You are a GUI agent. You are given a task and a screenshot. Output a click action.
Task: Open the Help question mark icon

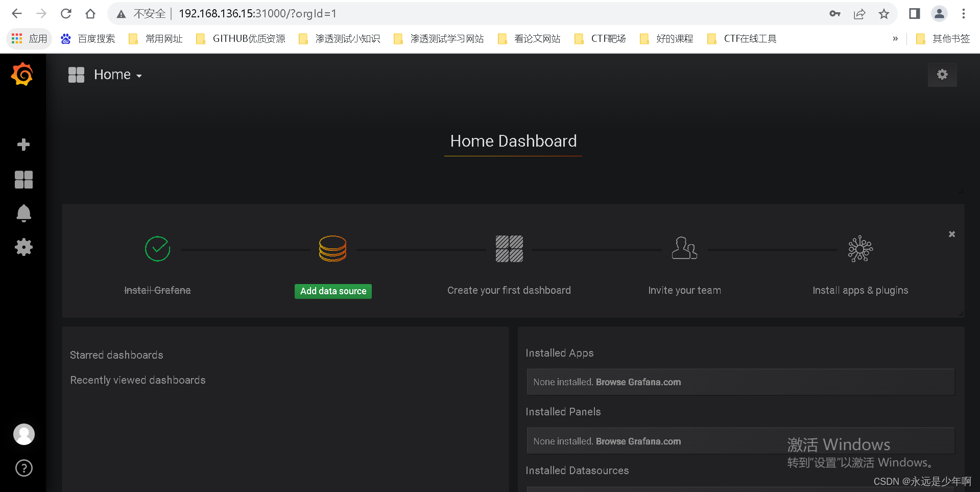(23, 468)
